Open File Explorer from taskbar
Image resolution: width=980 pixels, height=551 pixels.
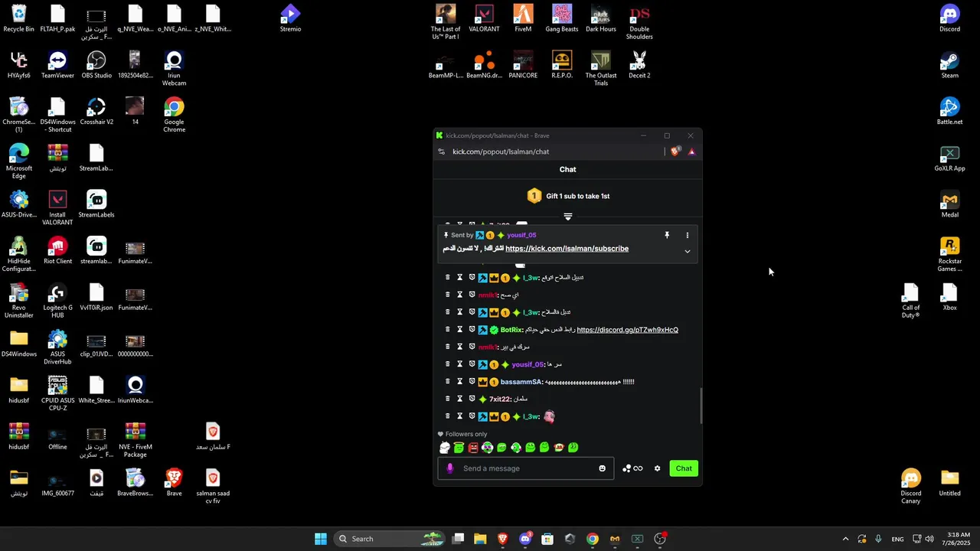(x=480, y=539)
